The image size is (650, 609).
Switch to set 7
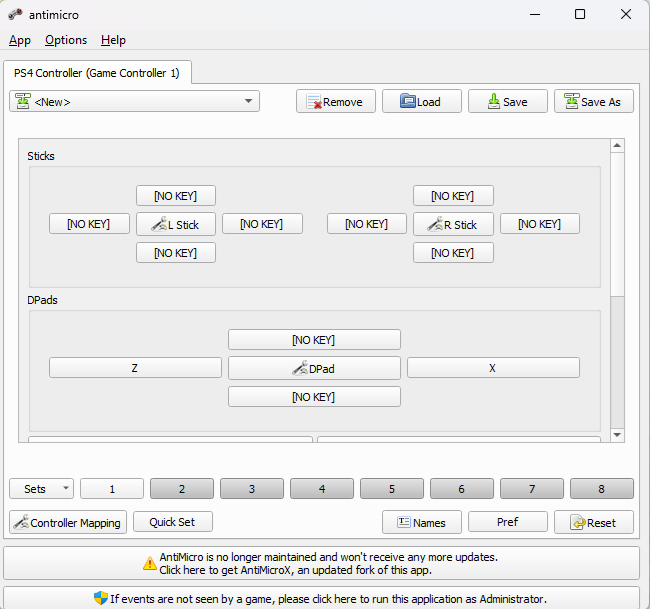click(532, 489)
